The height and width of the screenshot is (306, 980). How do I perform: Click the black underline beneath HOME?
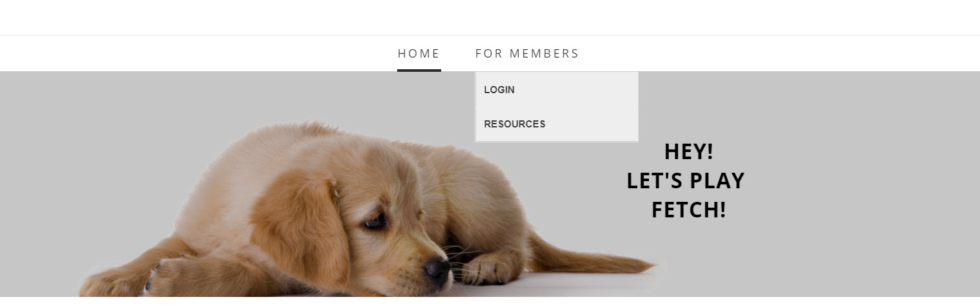point(419,70)
